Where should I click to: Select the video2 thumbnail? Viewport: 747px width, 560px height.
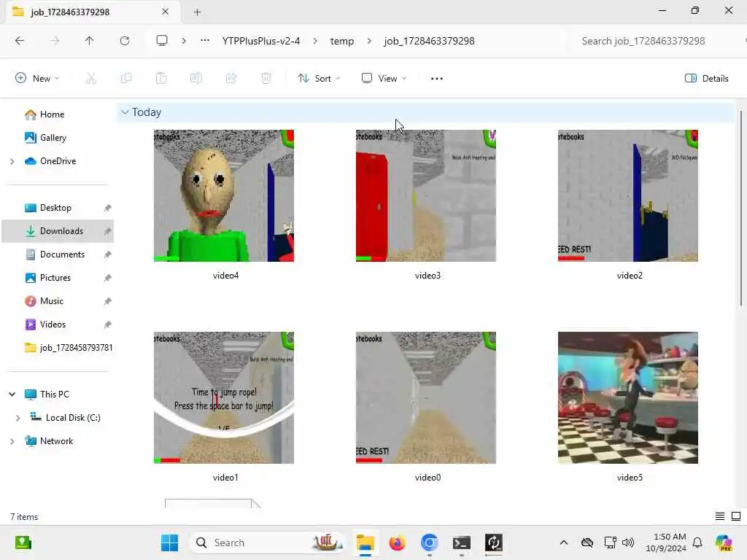click(628, 195)
